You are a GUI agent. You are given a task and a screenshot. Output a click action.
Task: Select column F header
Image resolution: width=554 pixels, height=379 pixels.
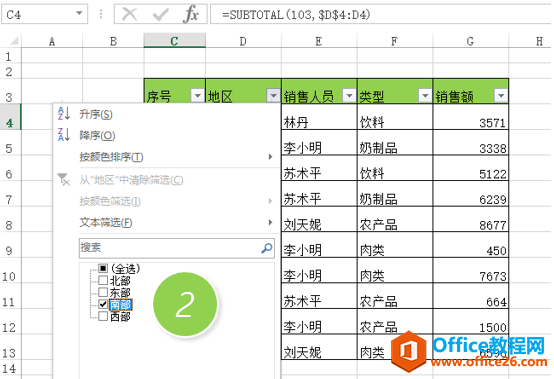pyautogui.click(x=395, y=41)
